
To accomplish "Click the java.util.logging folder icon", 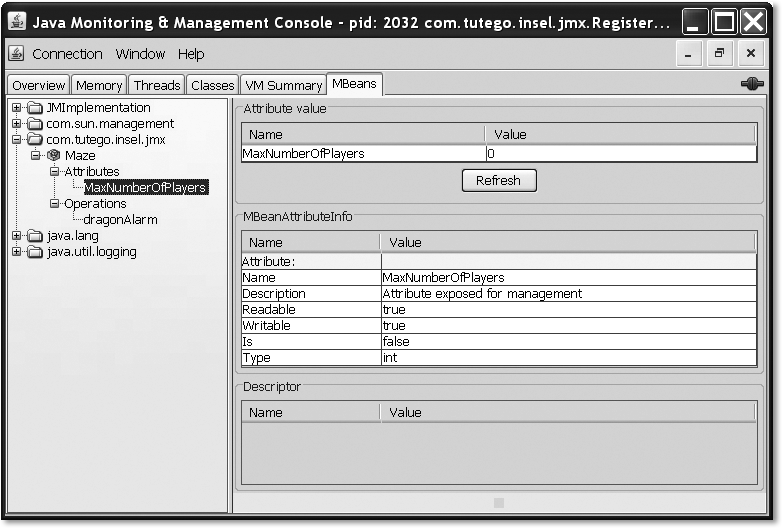I will coord(35,252).
